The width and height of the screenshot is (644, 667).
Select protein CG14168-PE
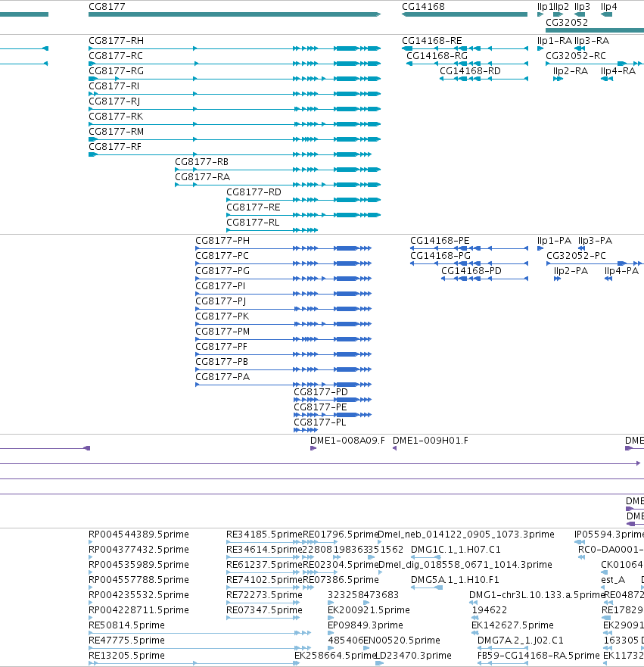click(440, 241)
